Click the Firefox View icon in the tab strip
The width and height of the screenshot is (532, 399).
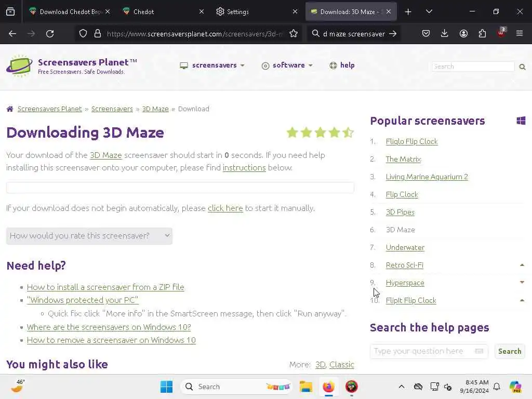pos(10,11)
